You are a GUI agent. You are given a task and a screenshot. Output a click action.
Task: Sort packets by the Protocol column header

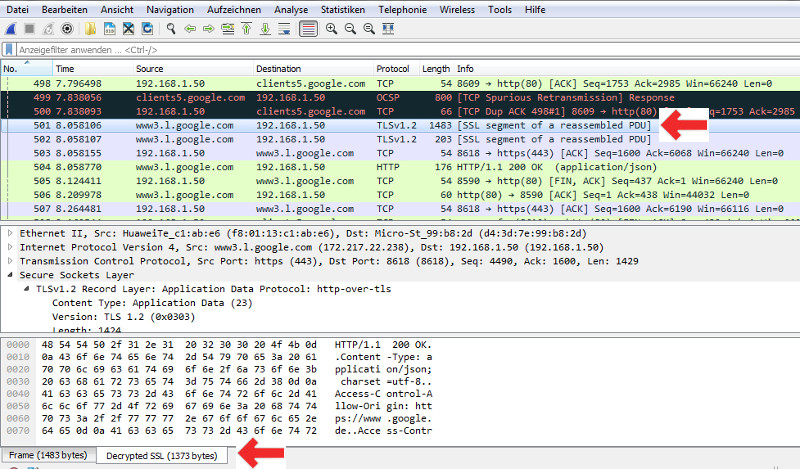(395, 68)
